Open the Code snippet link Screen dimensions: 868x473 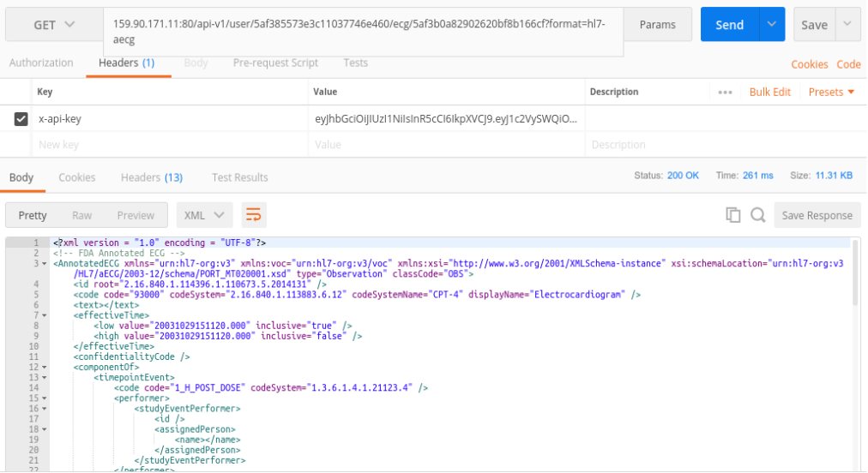[x=848, y=64]
